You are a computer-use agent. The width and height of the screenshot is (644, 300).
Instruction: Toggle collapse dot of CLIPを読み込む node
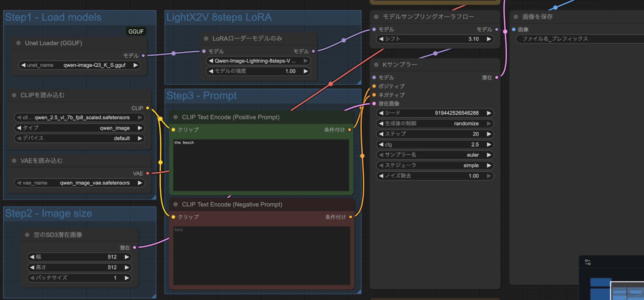point(14,95)
